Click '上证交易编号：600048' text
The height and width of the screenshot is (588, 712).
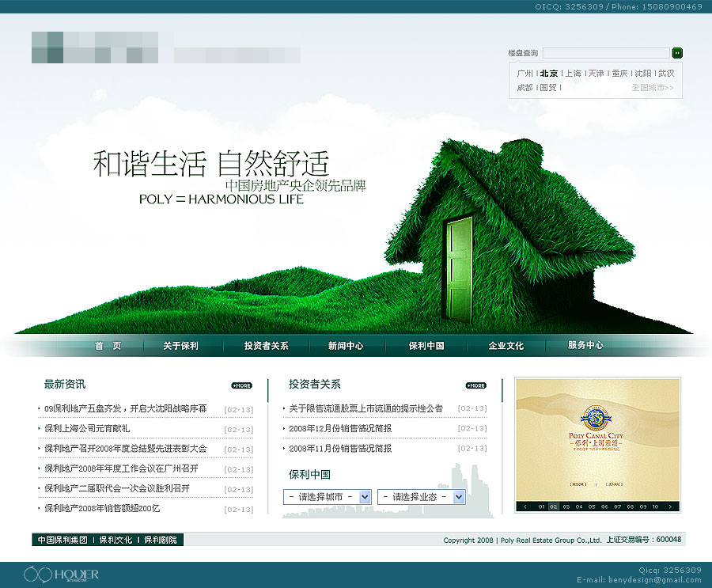coord(644,540)
